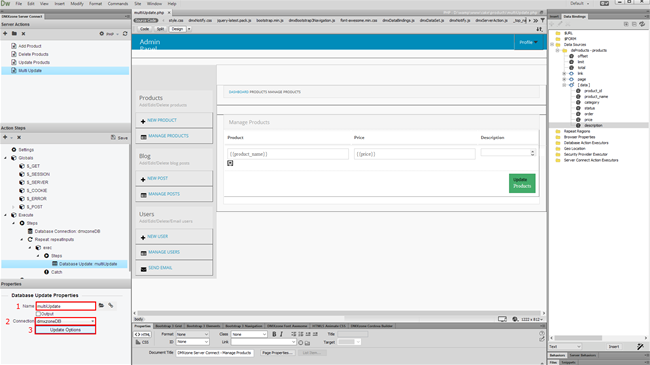Open the server model settings gear
650x365 pixels.
pyautogui.click(x=102, y=34)
